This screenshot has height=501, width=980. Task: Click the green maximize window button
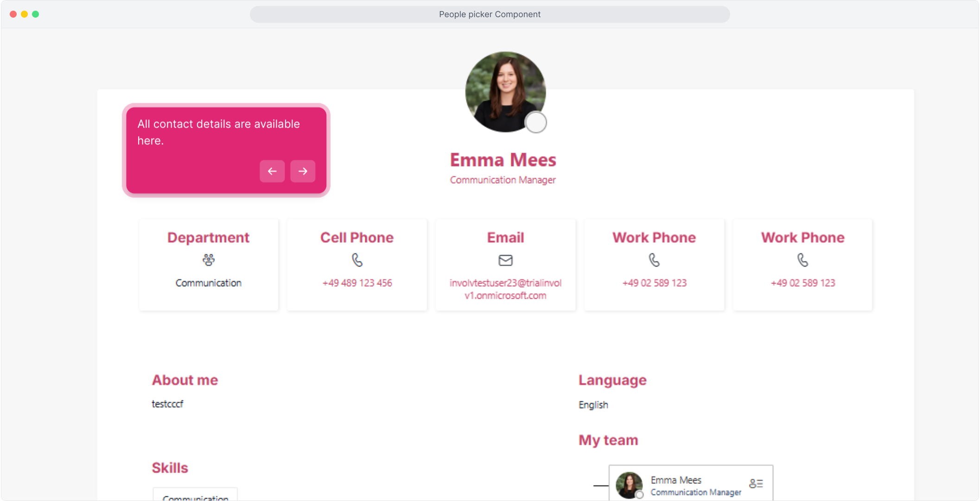click(x=36, y=14)
